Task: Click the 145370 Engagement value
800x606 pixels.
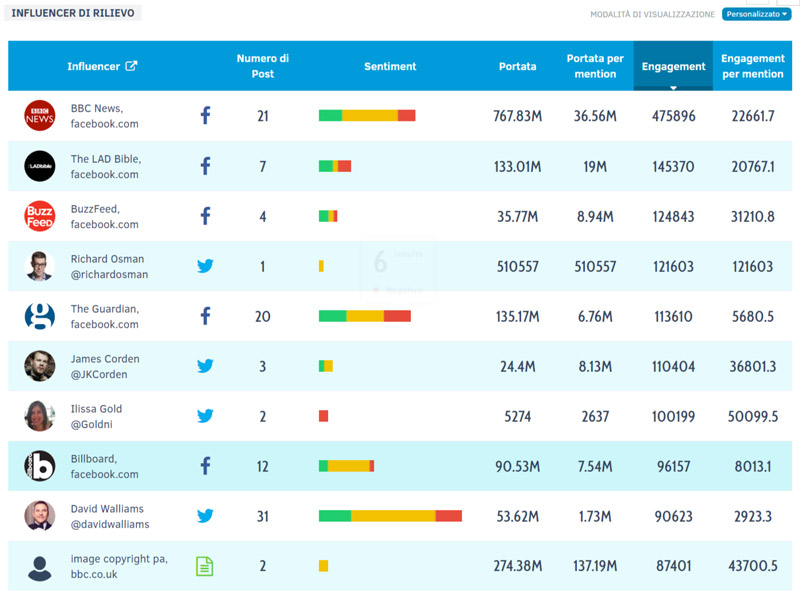Action: click(x=673, y=166)
